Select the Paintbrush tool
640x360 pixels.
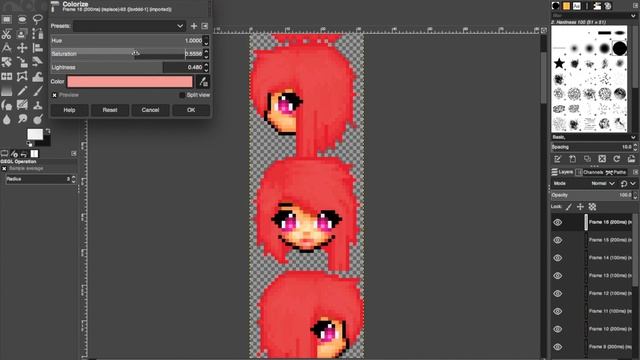[x=38, y=91]
